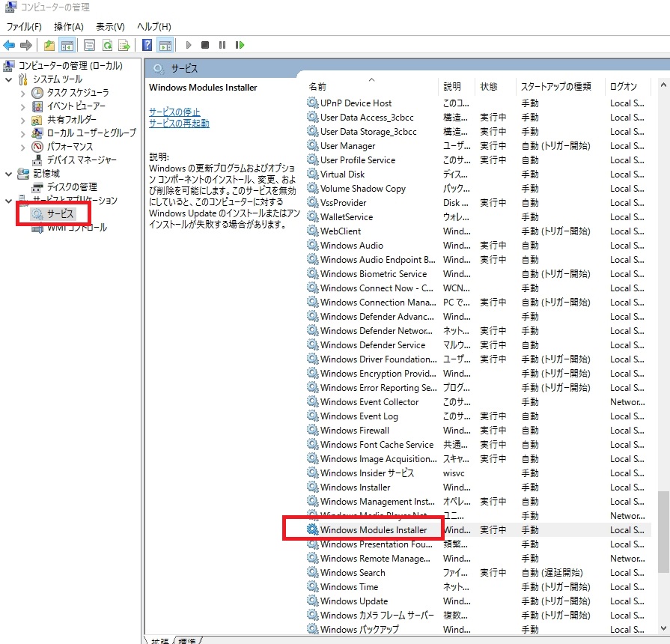Click the デバイス マネージャー icon in tree

coord(37,160)
